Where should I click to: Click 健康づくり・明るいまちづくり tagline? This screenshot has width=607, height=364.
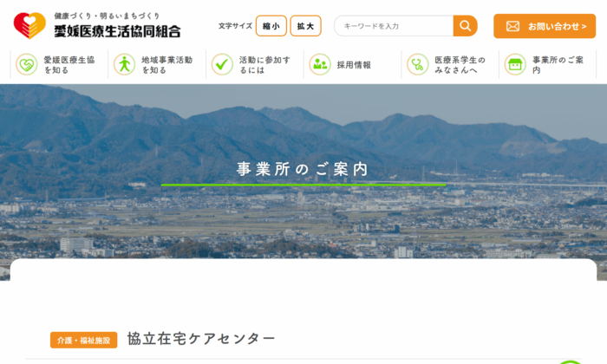(107, 16)
